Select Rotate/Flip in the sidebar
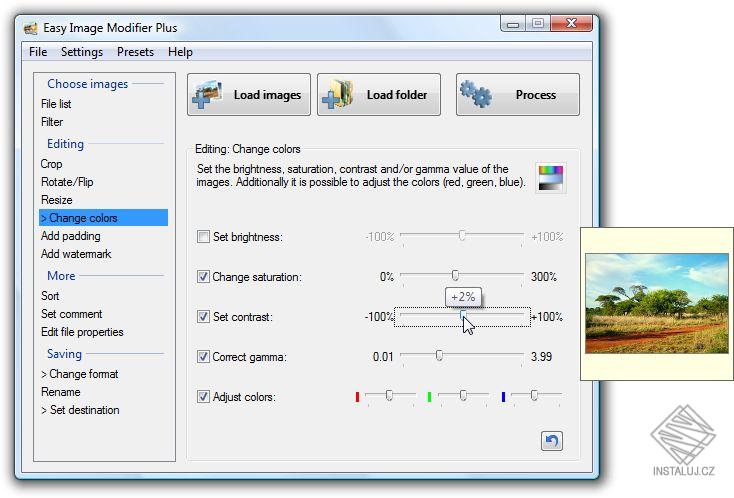The height and width of the screenshot is (498, 734). tap(67, 182)
